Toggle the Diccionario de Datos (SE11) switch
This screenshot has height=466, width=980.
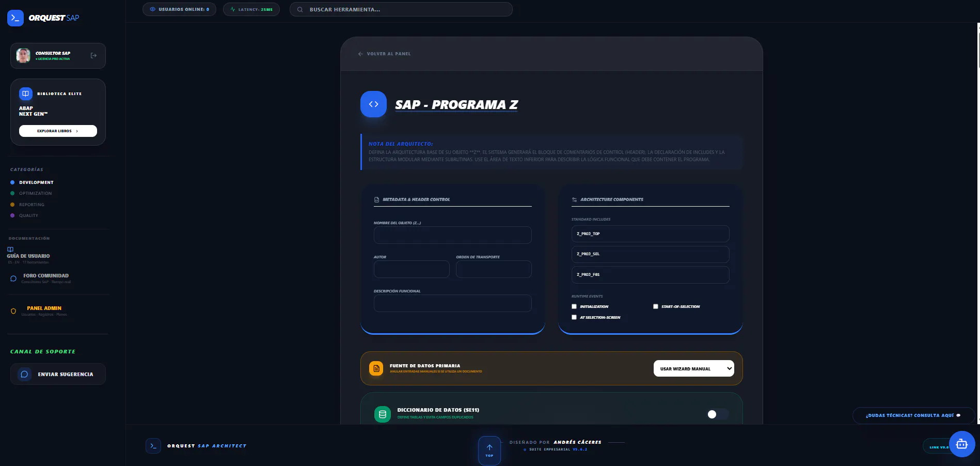tap(718, 414)
